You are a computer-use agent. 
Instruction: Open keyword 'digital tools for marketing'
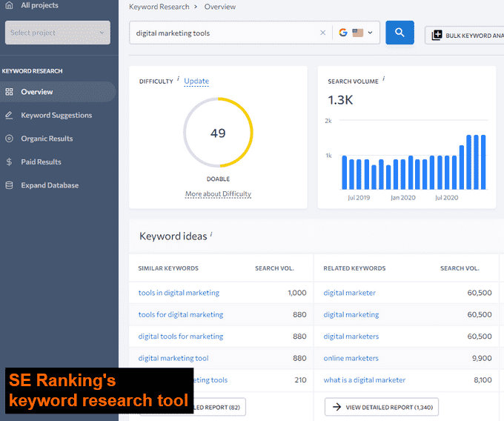pyautogui.click(x=181, y=337)
